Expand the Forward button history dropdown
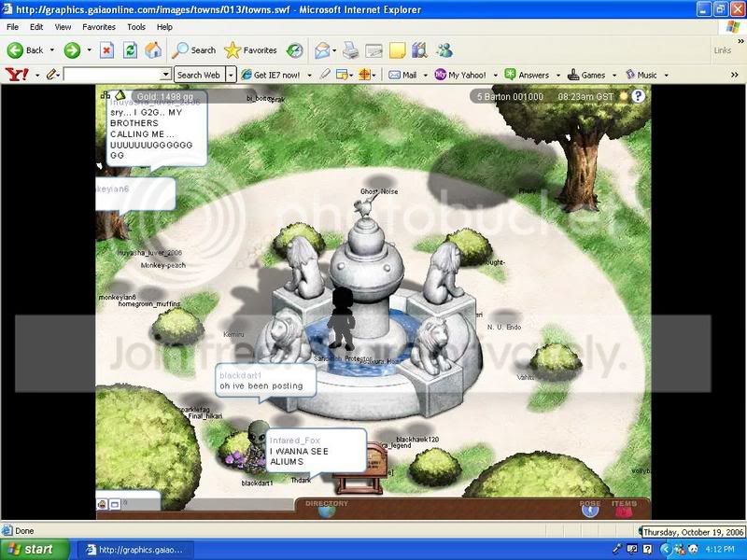The image size is (747, 560). 89,50
